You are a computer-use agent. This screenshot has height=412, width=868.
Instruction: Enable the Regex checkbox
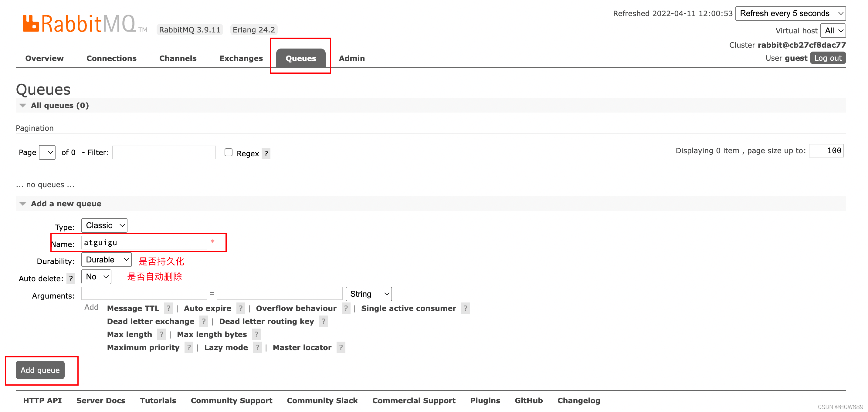[229, 153]
